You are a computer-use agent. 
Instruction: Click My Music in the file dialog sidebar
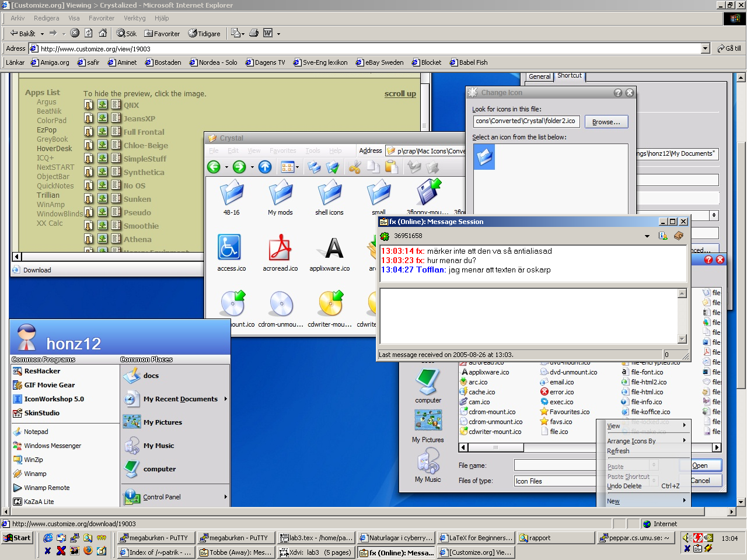click(428, 466)
